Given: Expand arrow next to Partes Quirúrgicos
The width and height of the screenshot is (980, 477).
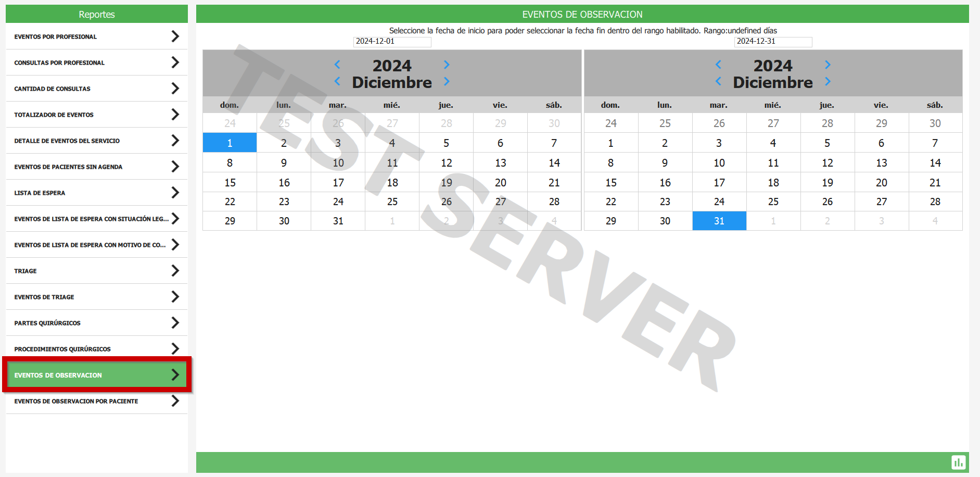Looking at the screenshot, I should coord(175,323).
